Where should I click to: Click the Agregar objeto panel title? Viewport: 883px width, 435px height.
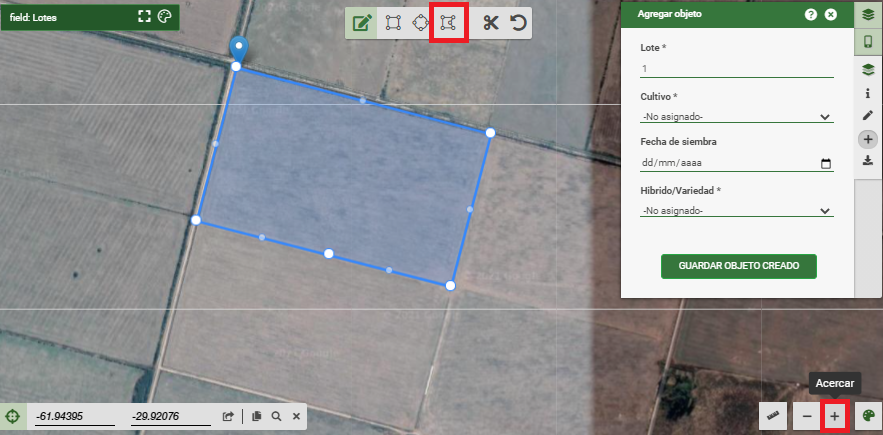point(670,15)
